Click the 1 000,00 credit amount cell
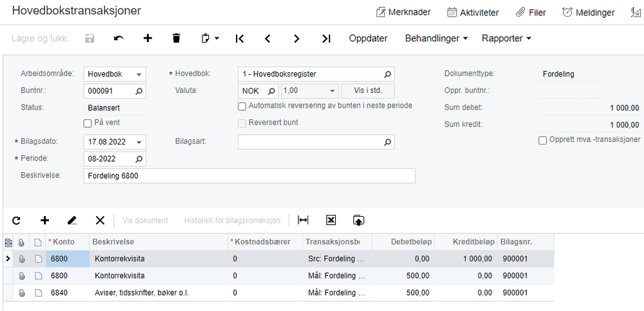Image resolution: width=644 pixels, height=311 pixels. pyautogui.click(x=465, y=259)
